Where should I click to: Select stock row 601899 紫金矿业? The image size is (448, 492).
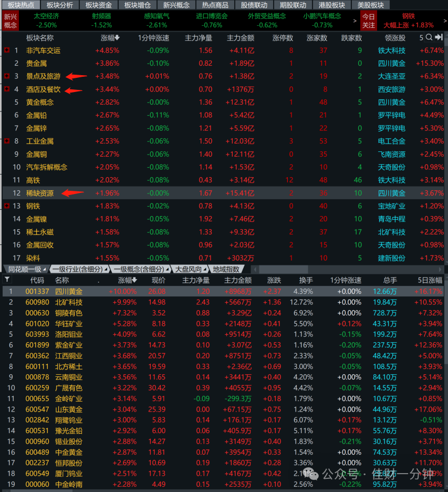223,345
